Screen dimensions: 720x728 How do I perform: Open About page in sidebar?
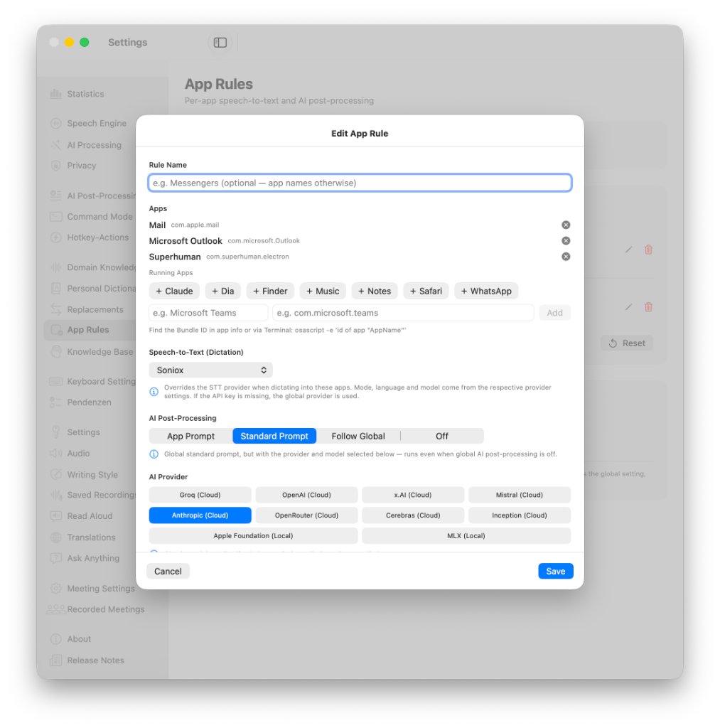click(x=79, y=639)
